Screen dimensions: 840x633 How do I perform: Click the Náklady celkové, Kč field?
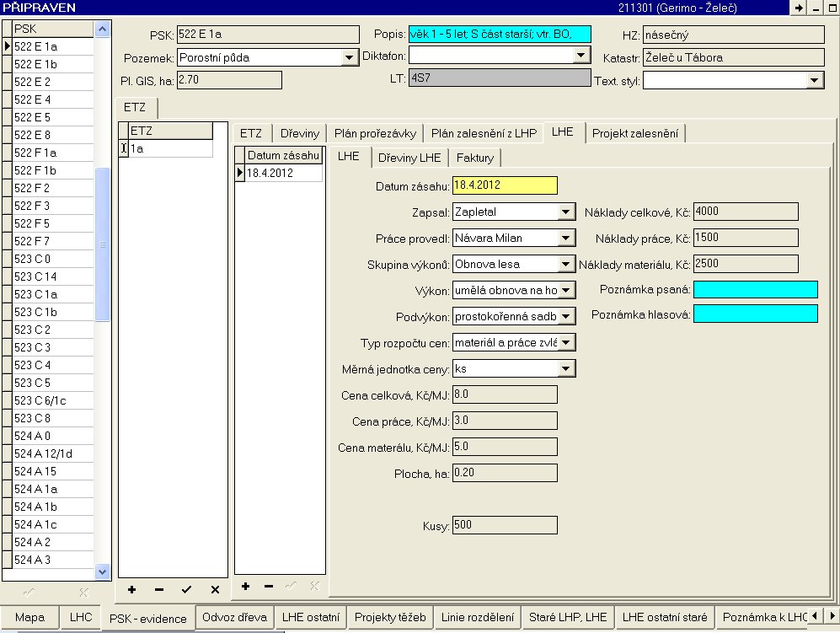pos(746,212)
